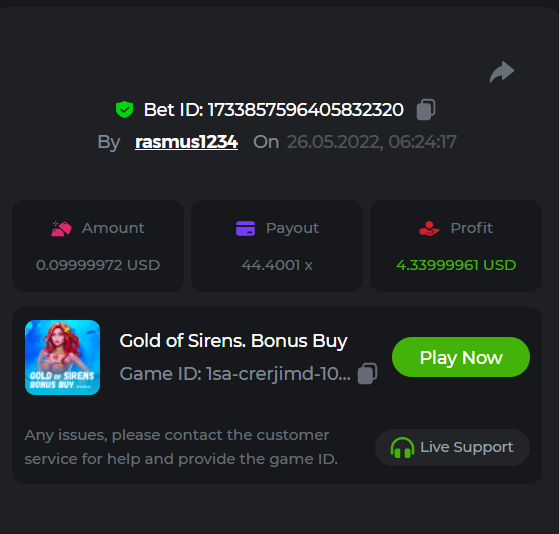The height and width of the screenshot is (534, 559).
Task: Click the bet date 26.05.2022 timestamp
Action: 372,142
